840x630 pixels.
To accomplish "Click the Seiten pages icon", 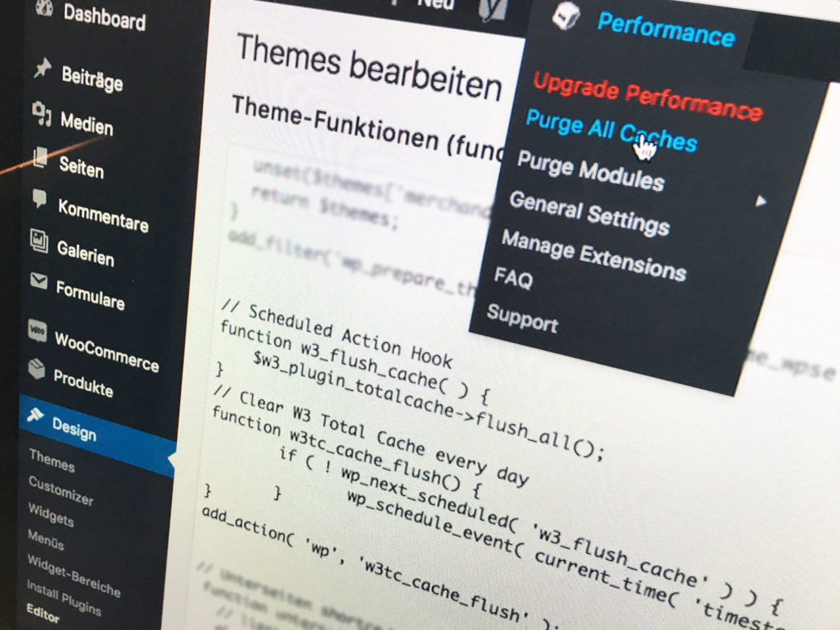I will point(41,157).
